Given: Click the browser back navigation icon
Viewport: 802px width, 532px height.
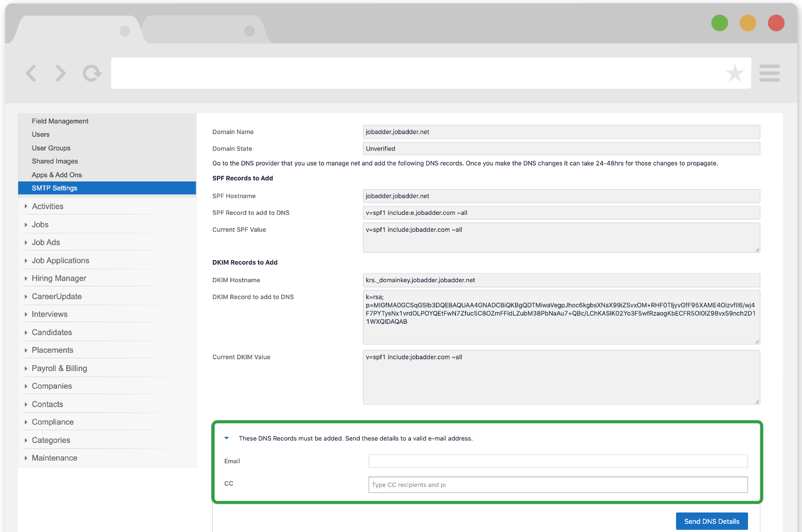Looking at the screenshot, I should pyautogui.click(x=31, y=73).
